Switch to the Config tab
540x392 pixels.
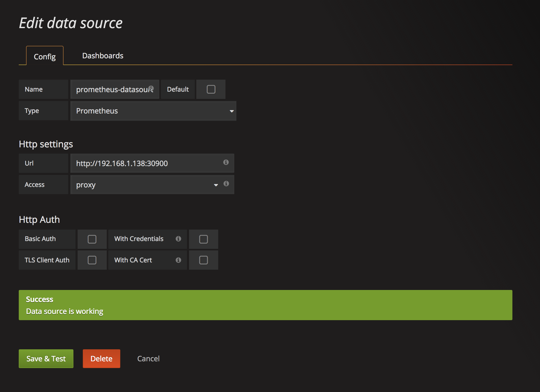point(45,56)
